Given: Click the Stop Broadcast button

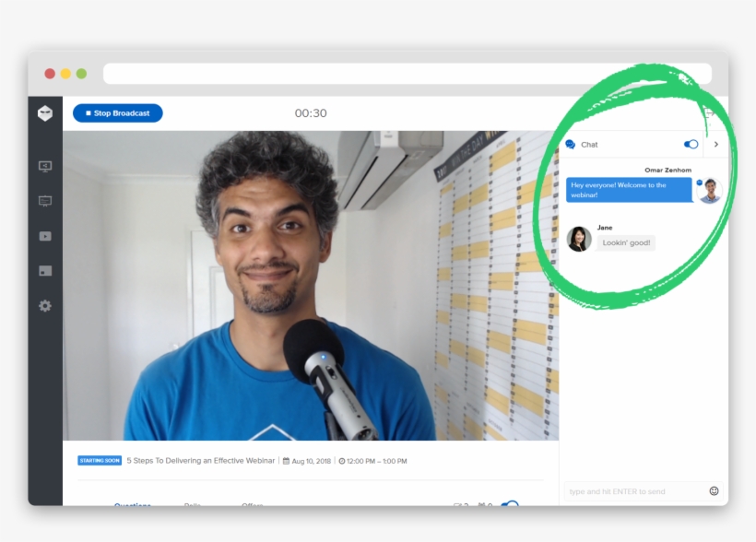Looking at the screenshot, I should pos(118,113).
